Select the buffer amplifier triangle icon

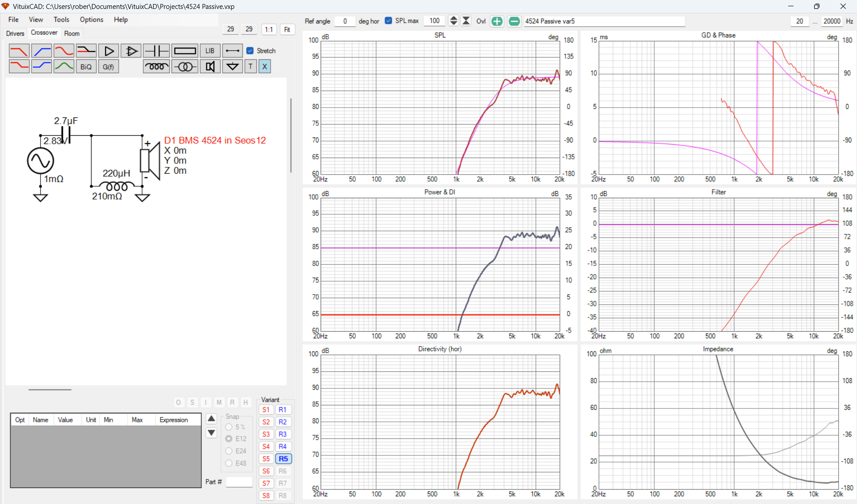tap(109, 51)
